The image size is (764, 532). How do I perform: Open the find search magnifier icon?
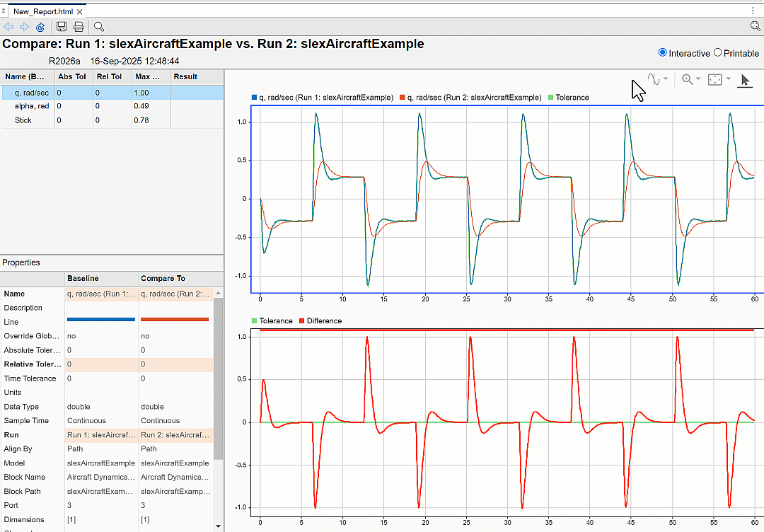click(x=99, y=27)
